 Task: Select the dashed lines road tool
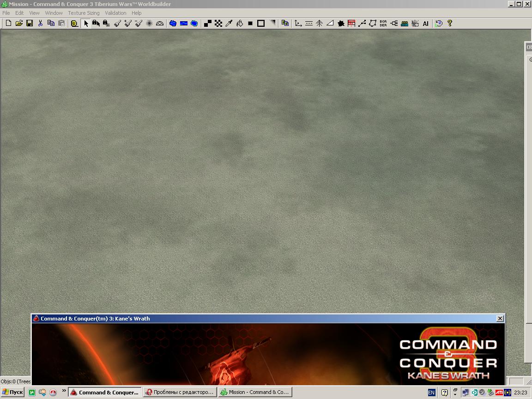click(309, 23)
